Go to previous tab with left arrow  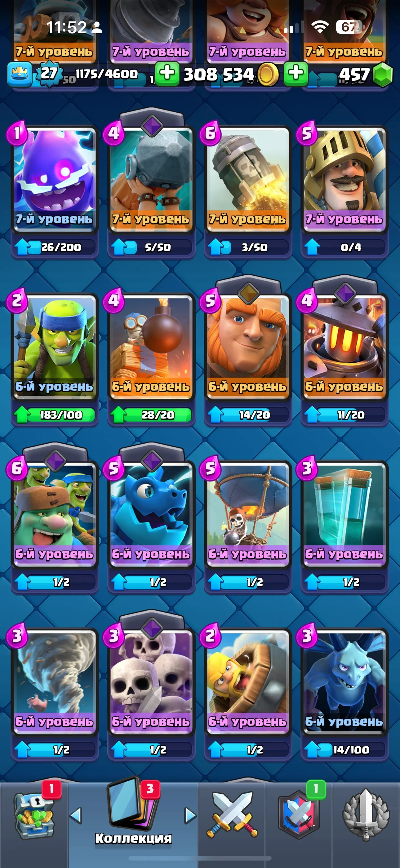click(x=76, y=816)
